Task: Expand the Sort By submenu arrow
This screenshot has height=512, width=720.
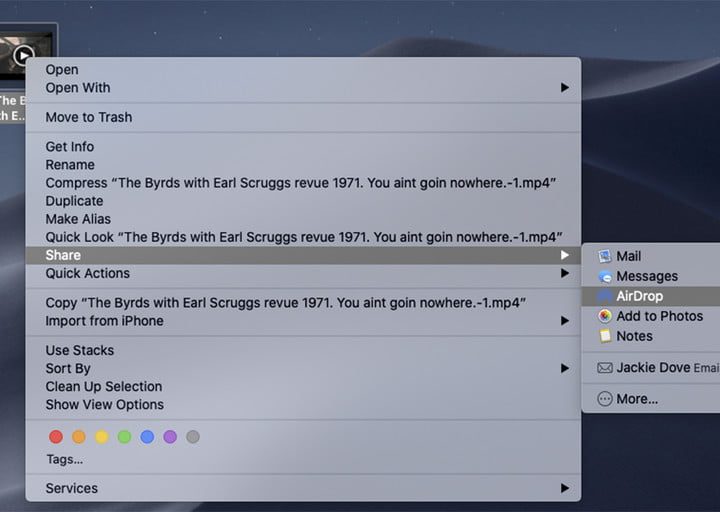Action: click(564, 368)
